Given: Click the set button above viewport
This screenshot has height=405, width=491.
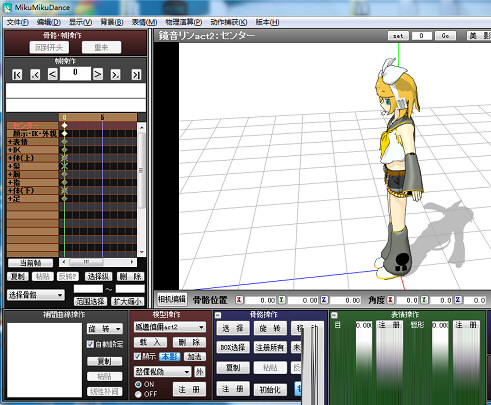Looking at the screenshot, I should pos(398,36).
